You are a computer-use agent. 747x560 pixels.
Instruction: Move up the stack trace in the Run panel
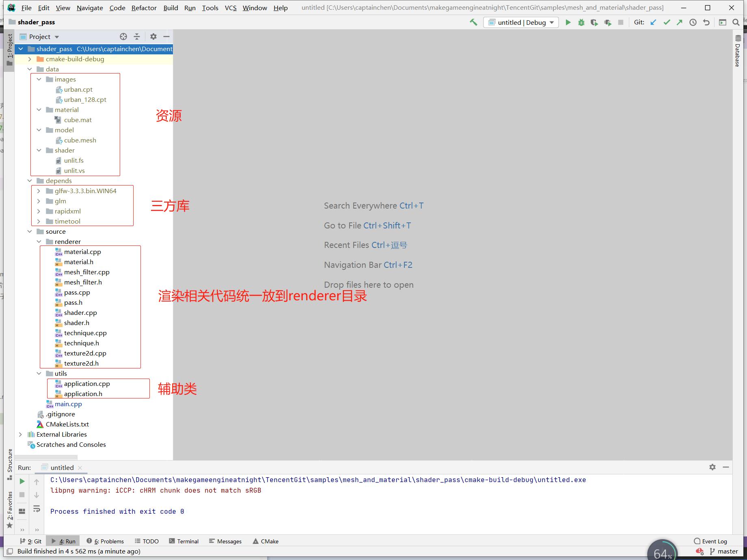pos(37,482)
